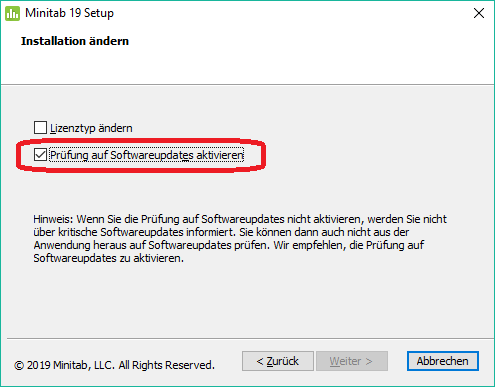Viewport: 495px width, 387px height.
Task: Click the line starting with Anwendung heraus
Action: [229, 245]
